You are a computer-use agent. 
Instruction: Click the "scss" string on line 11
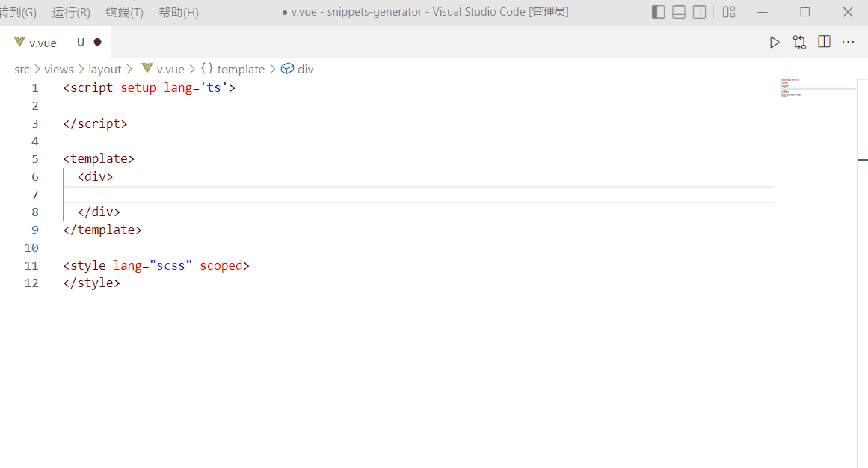[170, 266]
